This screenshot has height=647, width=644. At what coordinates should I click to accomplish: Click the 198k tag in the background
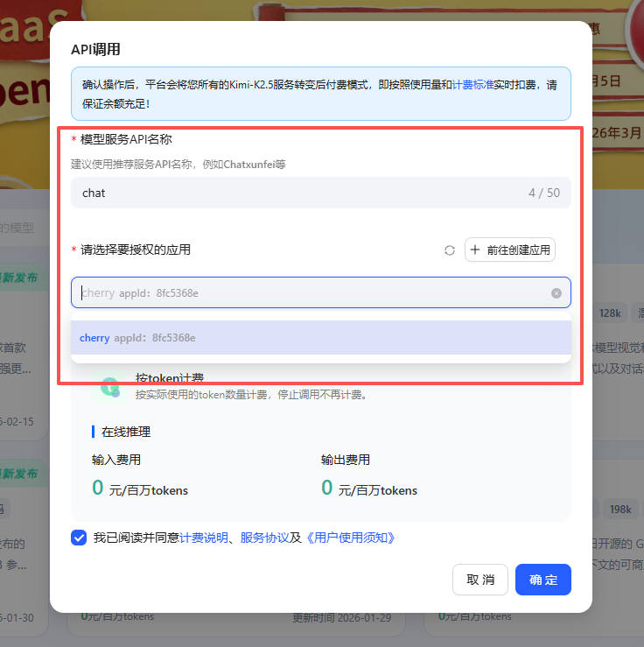tap(620, 510)
